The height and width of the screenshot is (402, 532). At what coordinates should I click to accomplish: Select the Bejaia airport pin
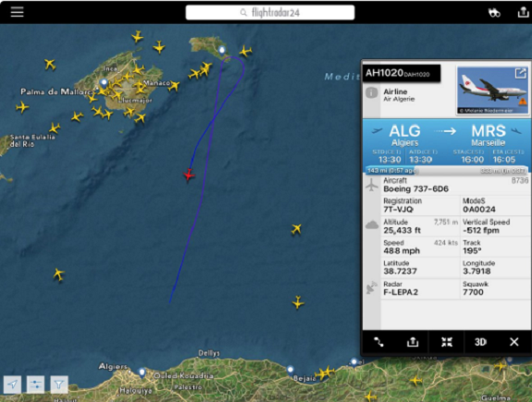pyautogui.click(x=291, y=370)
